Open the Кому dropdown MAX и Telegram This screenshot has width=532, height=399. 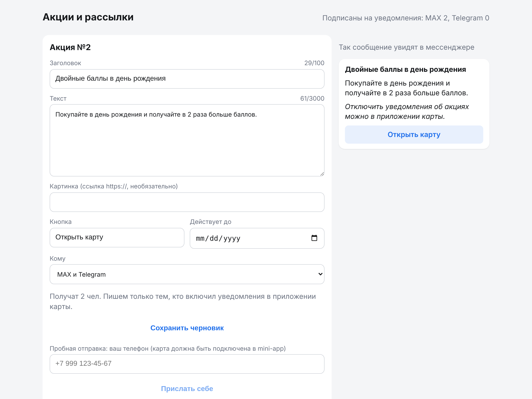(x=187, y=274)
